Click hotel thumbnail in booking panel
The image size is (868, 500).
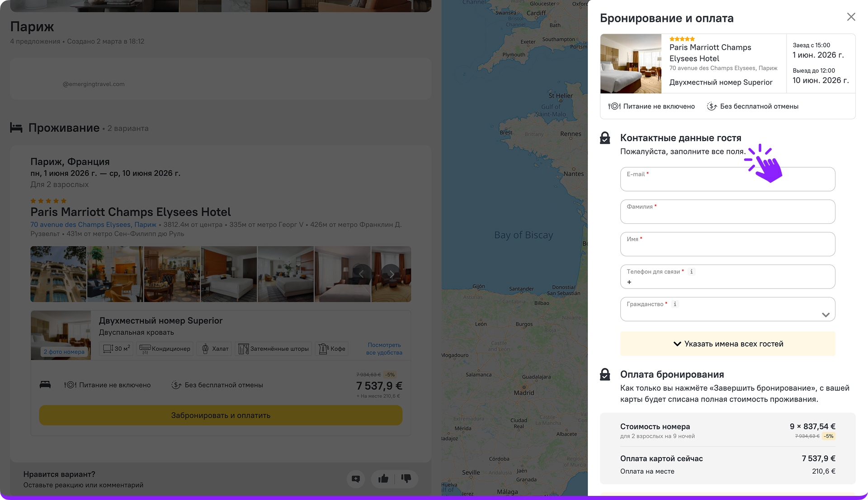click(x=631, y=64)
